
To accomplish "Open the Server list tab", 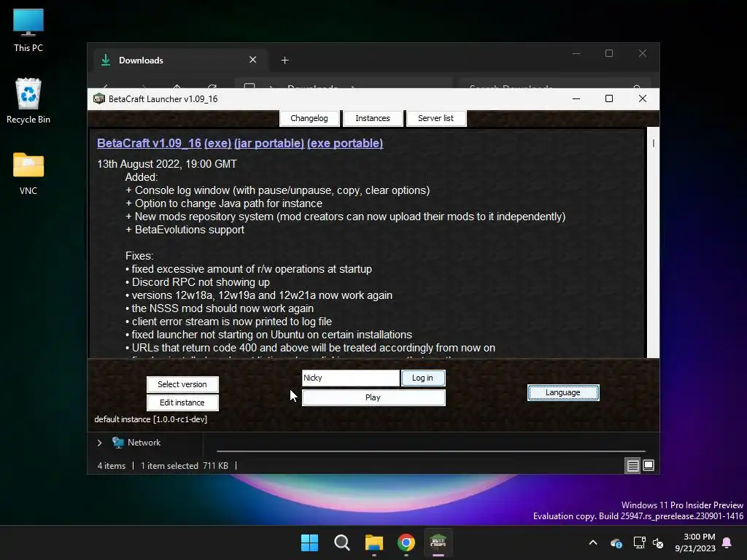I will point(436,118).
